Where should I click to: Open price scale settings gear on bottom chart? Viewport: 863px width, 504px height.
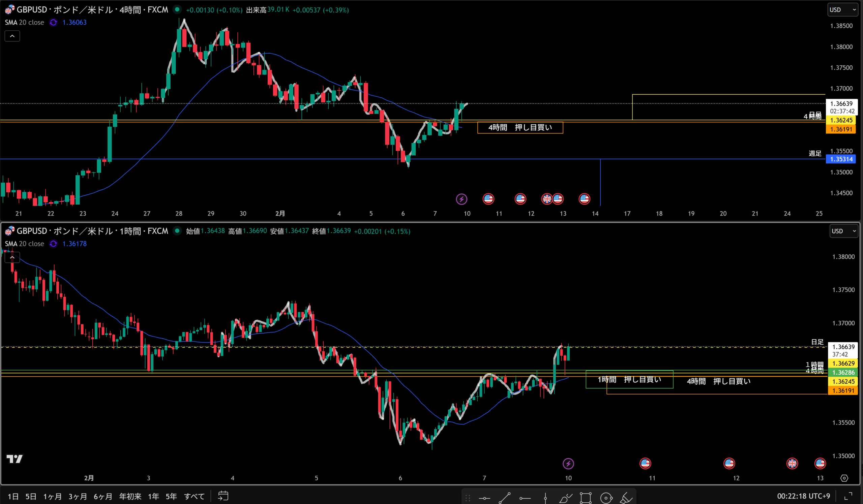pos(844,478)
